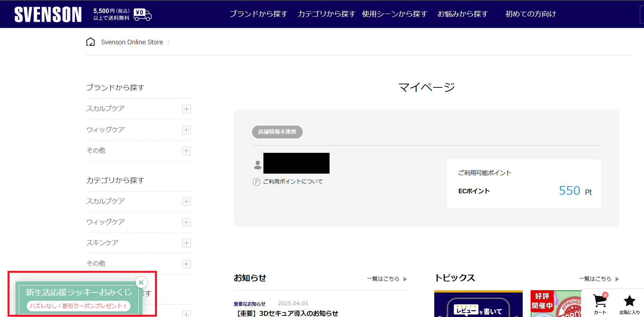
Task: Open 使用シーンから探す in top navigation
Action: pos(394,14)
